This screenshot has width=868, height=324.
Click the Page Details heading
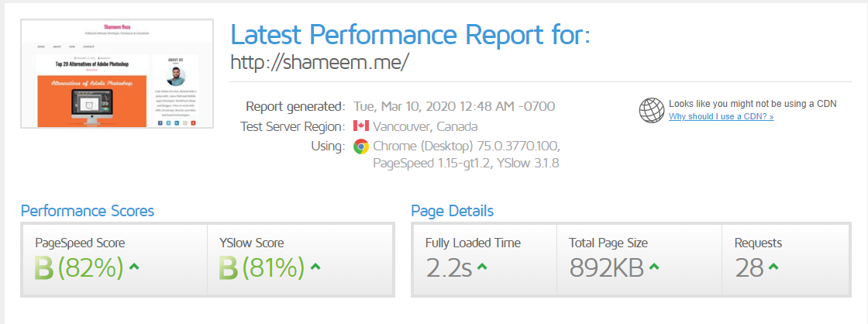(x=452, y=211)
